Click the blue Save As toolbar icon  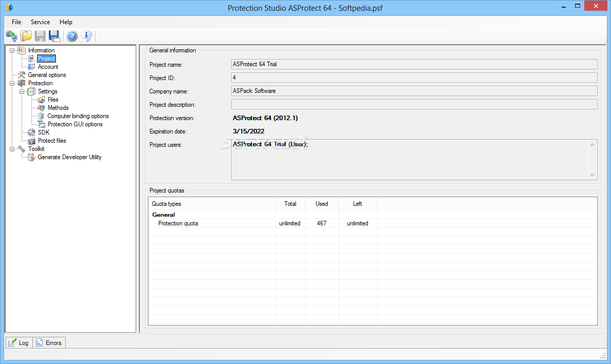pos(54,36)
